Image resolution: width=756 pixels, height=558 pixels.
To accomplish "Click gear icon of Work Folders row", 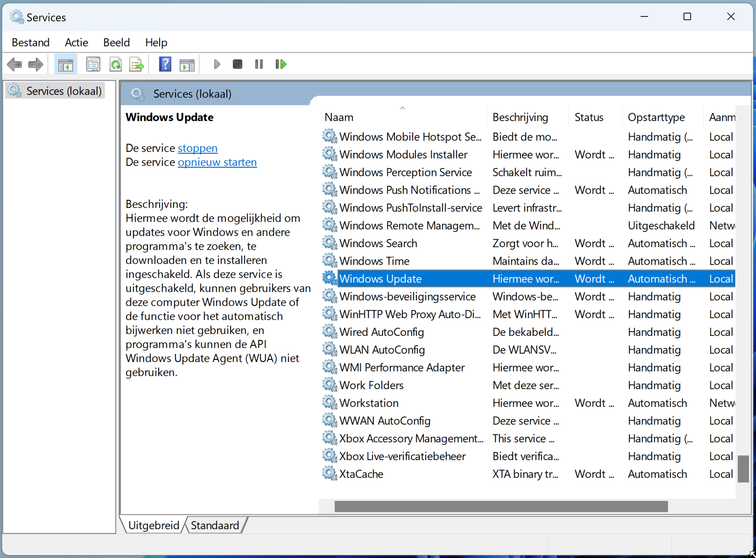I will coord(330,385).
